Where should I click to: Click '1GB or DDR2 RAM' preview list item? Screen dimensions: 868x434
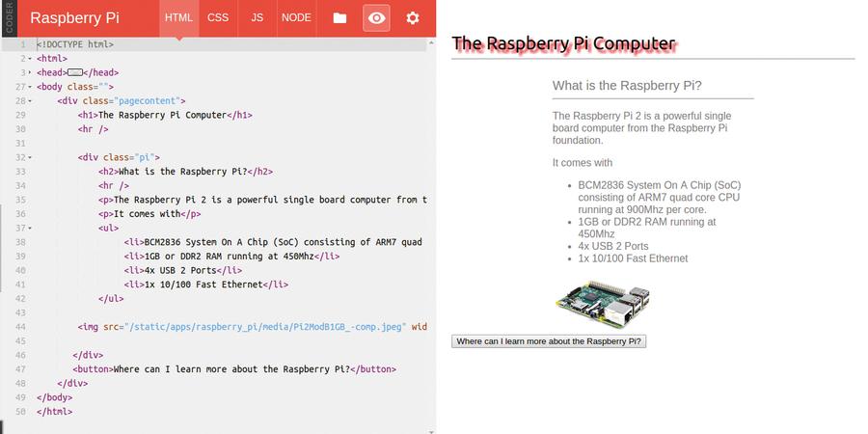tap(647, 228)
